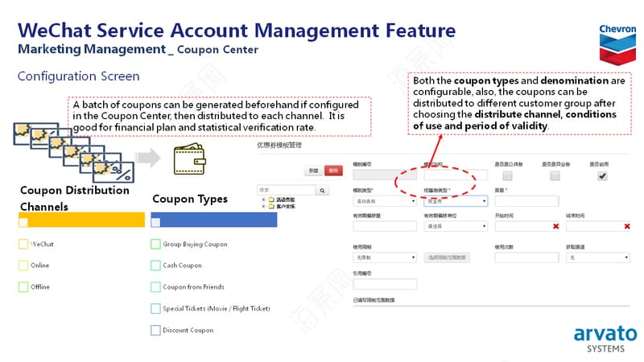Click the 面额 denomination input field
The height and width of the screenshot is (362, 644).
pos(527,201)
